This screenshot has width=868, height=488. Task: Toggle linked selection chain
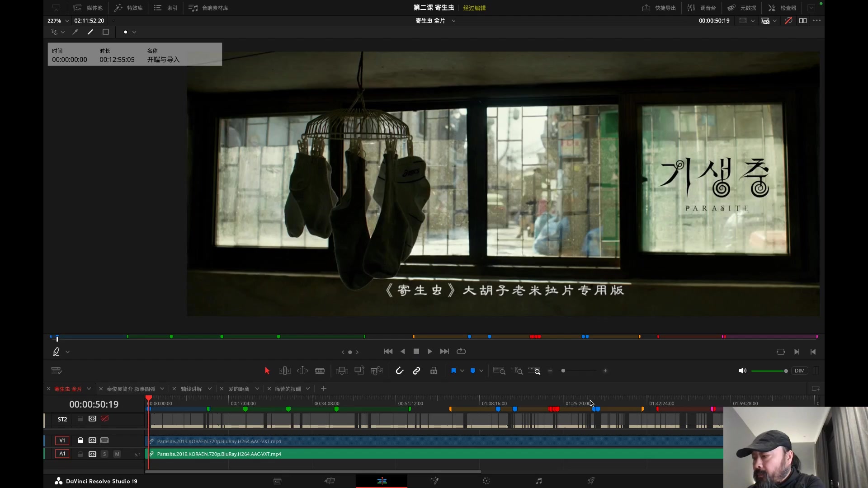coord(416,371)
